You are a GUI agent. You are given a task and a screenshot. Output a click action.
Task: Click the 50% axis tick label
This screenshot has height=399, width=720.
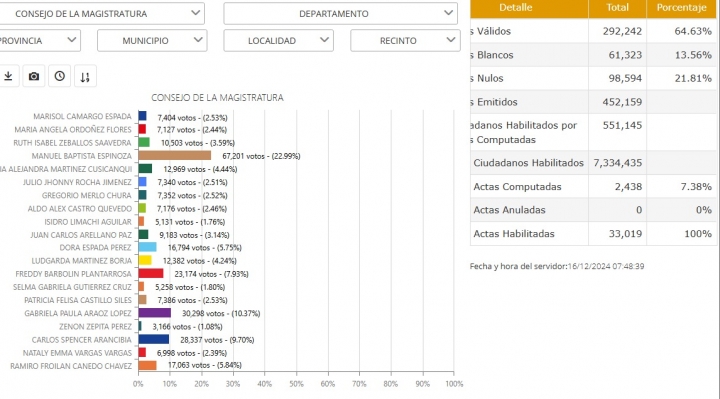[x=296, y=384]
